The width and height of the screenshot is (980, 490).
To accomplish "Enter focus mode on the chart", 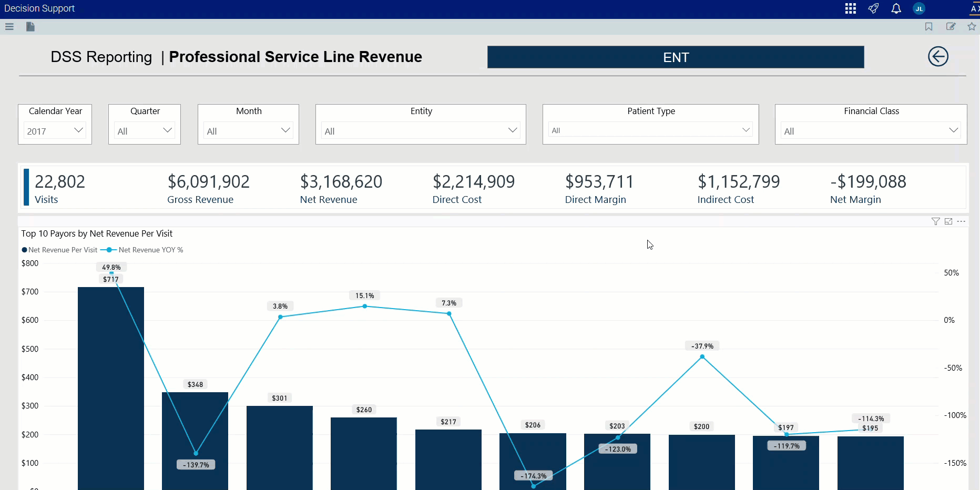I will click(x=948, y=221).
